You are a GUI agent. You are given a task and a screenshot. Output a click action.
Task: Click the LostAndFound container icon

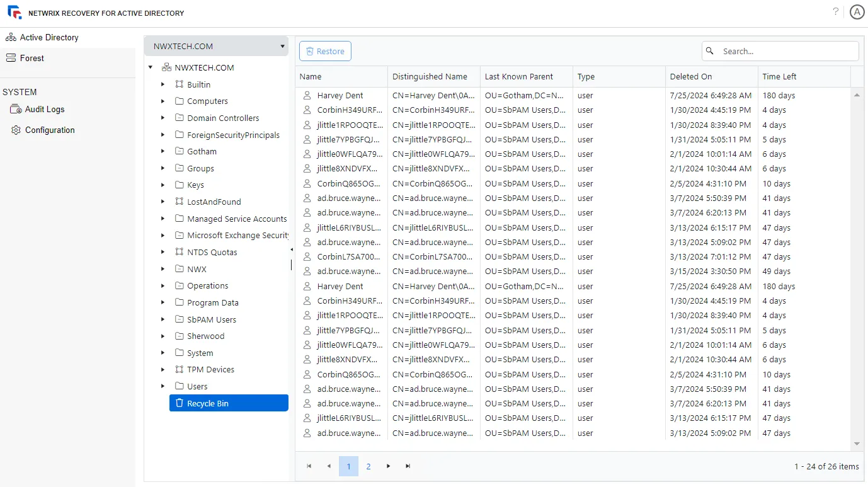point(180,202)
